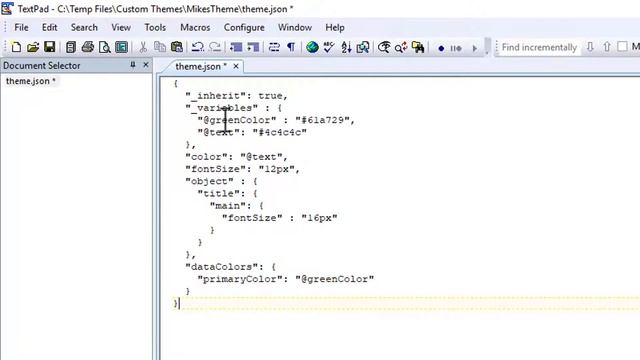Create a new document via toolbar icon

tap(16, 47)
